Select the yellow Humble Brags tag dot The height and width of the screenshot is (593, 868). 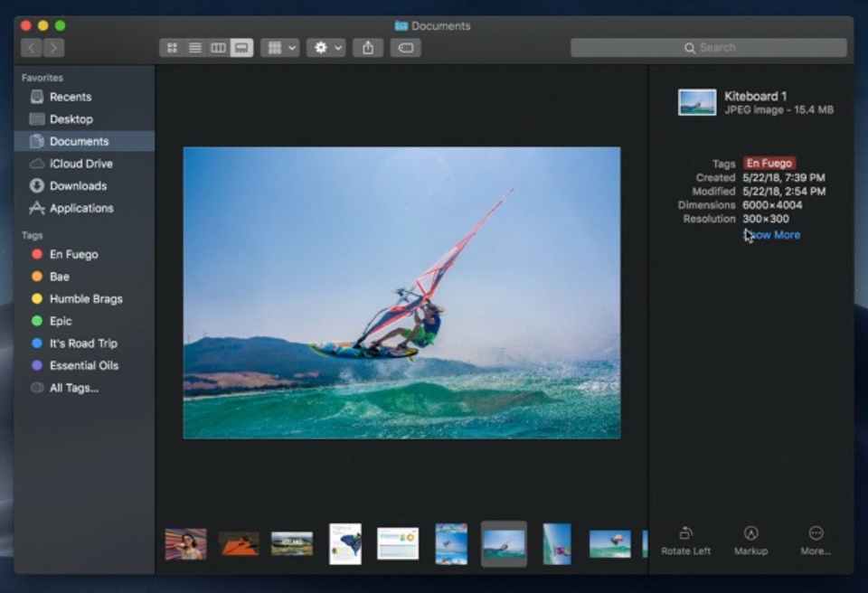coord(37,298)
